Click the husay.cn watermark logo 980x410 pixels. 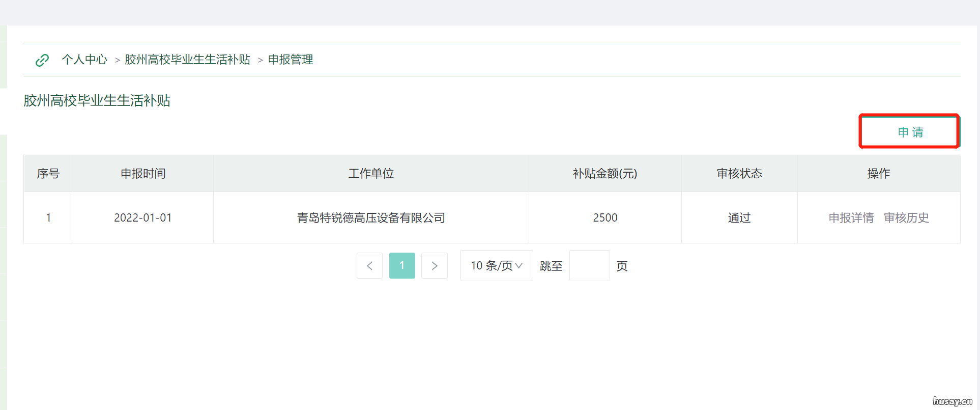click(x=952, y=401)
